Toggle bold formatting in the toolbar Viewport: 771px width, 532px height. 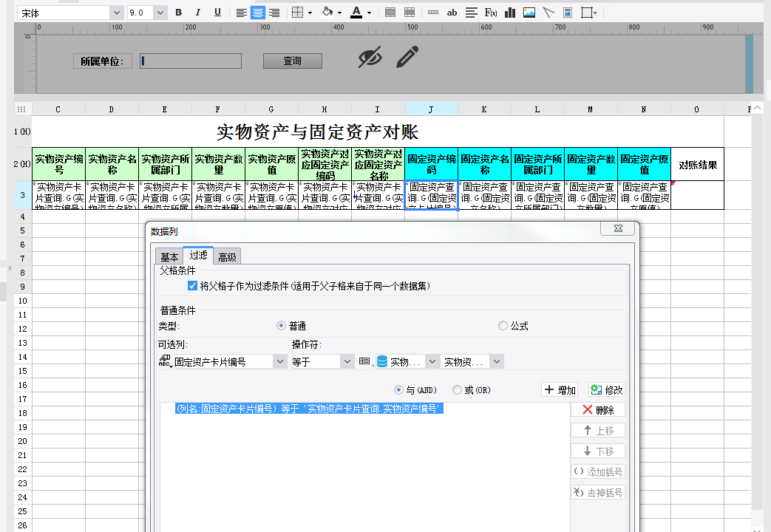pyautogui.click(x=178, y=13)
